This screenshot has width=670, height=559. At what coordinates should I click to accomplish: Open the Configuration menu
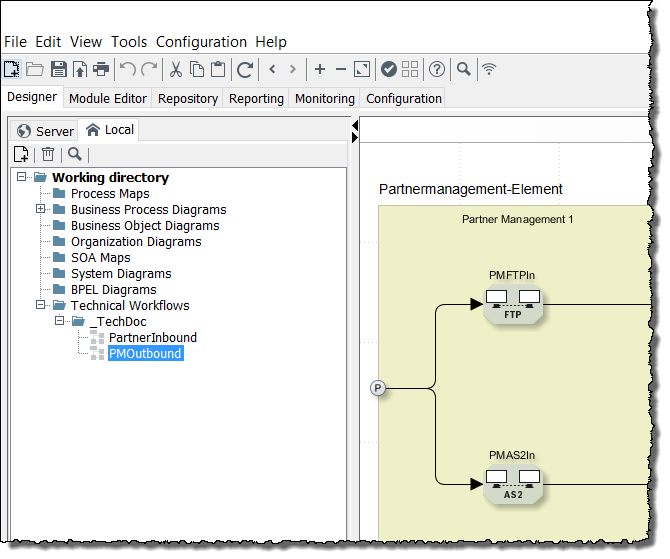201,42
